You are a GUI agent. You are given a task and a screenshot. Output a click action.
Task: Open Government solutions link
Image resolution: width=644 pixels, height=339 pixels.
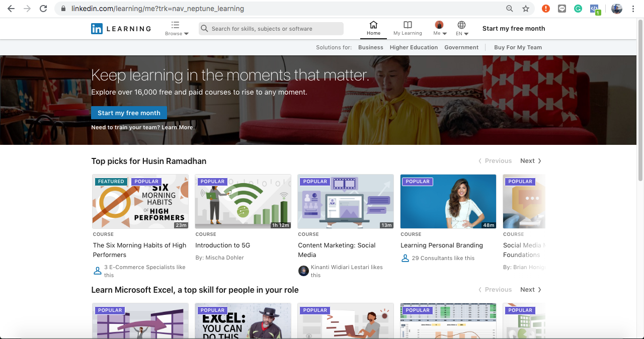(461, 47)
